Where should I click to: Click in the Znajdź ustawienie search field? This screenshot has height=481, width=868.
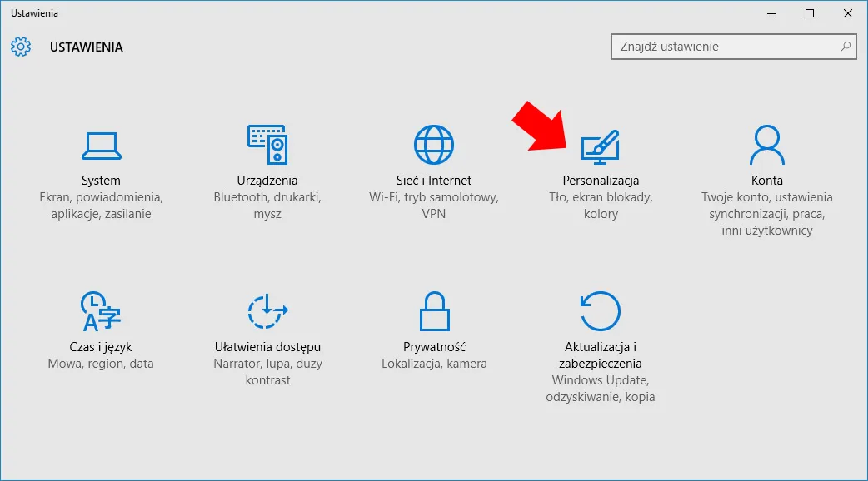tap(734, 47)
